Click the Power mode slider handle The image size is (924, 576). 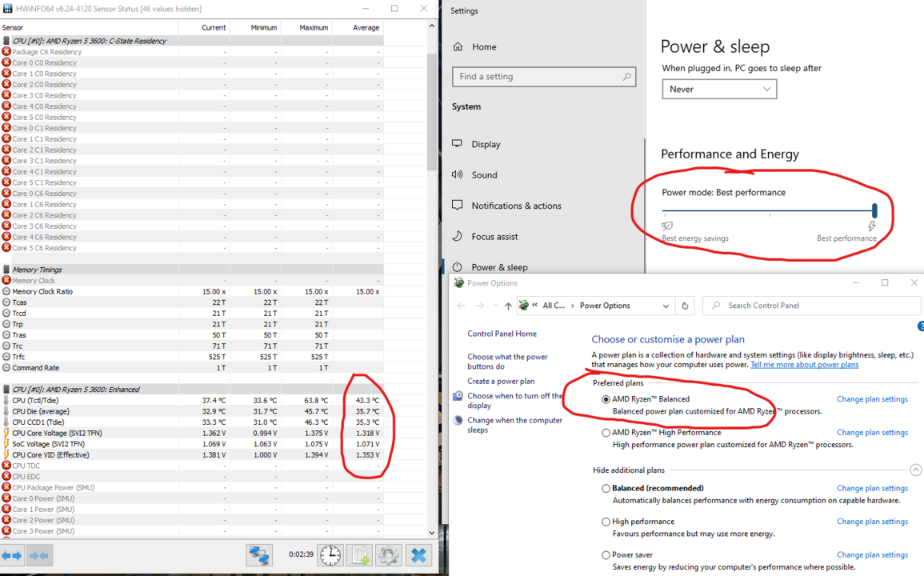[x=874, y=210]
